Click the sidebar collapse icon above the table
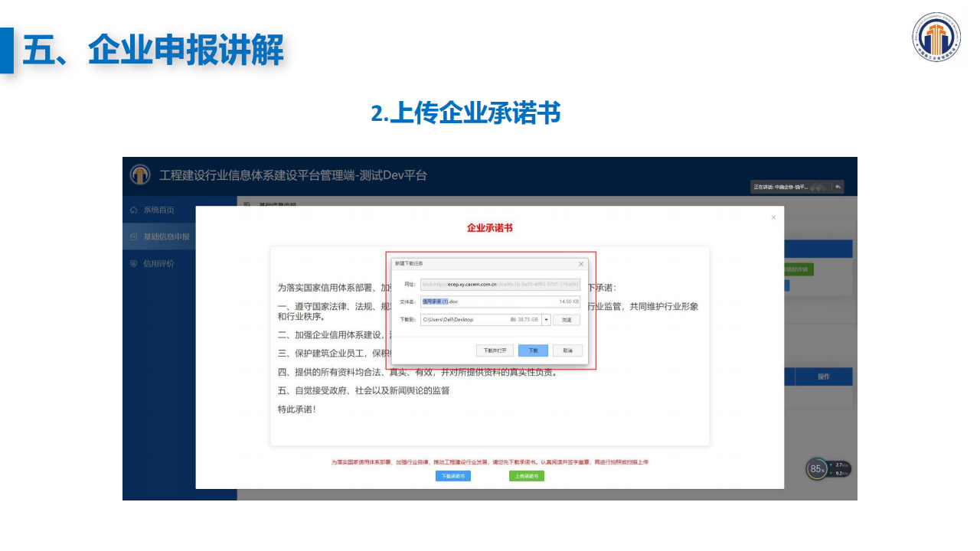980x551 pixels. click(247, 204)
